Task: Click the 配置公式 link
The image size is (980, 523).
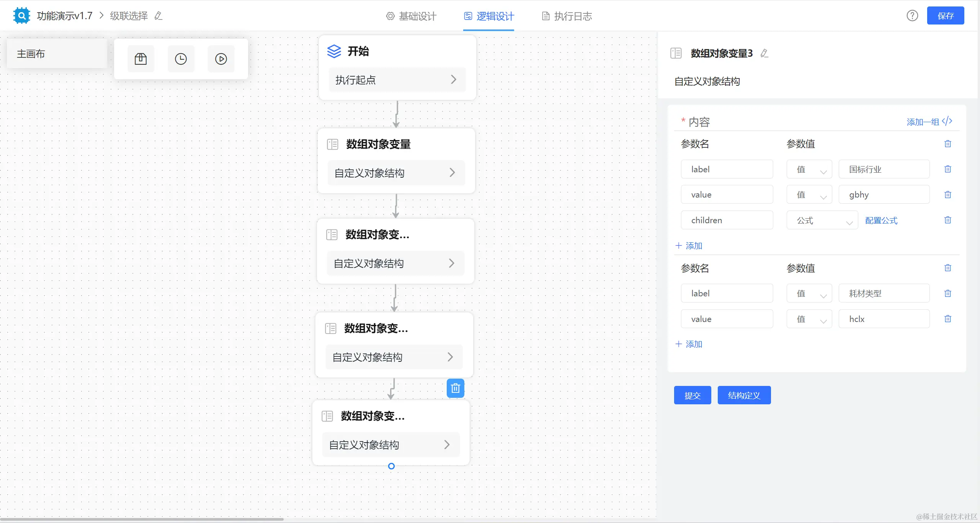Action: tap(881, 221)
